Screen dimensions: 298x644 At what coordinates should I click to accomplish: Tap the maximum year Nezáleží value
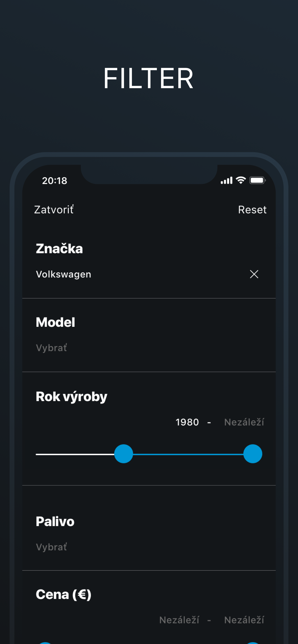pos(244,422)
